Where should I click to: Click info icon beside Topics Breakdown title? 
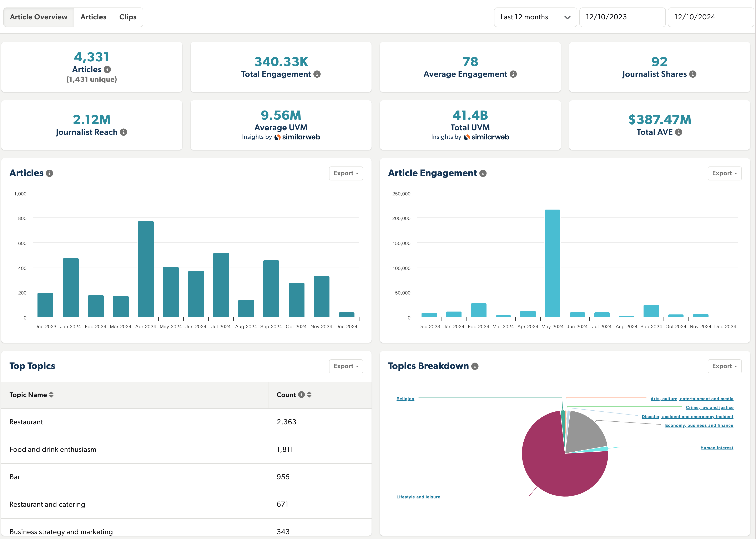click(x=475, y=366)
